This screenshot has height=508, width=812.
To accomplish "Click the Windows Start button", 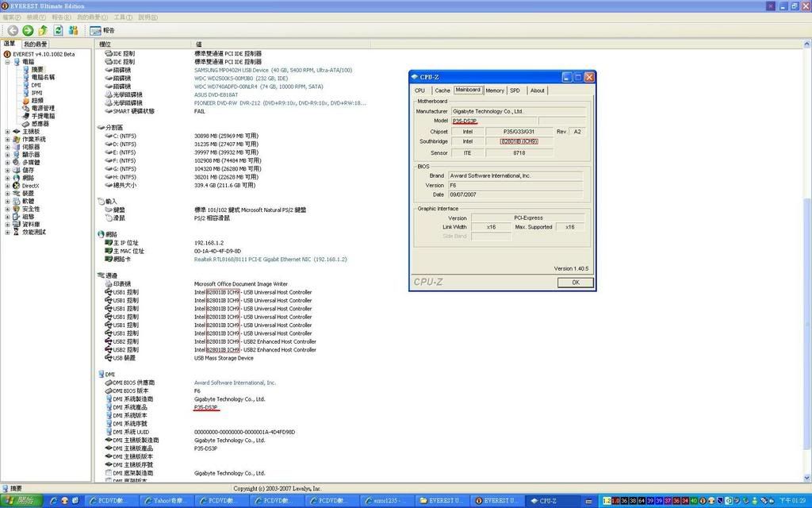I will tap(21, 501).
